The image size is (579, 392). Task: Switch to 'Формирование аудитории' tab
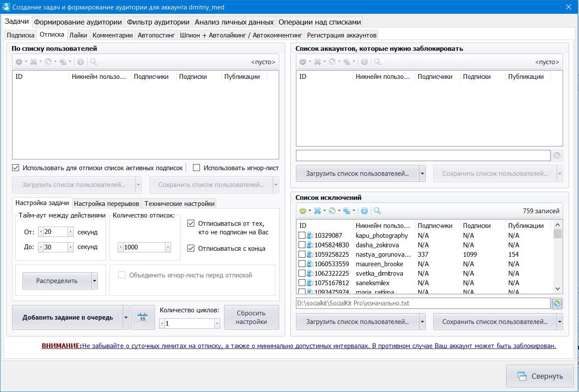pyautogui.click(x=78, y=22)
